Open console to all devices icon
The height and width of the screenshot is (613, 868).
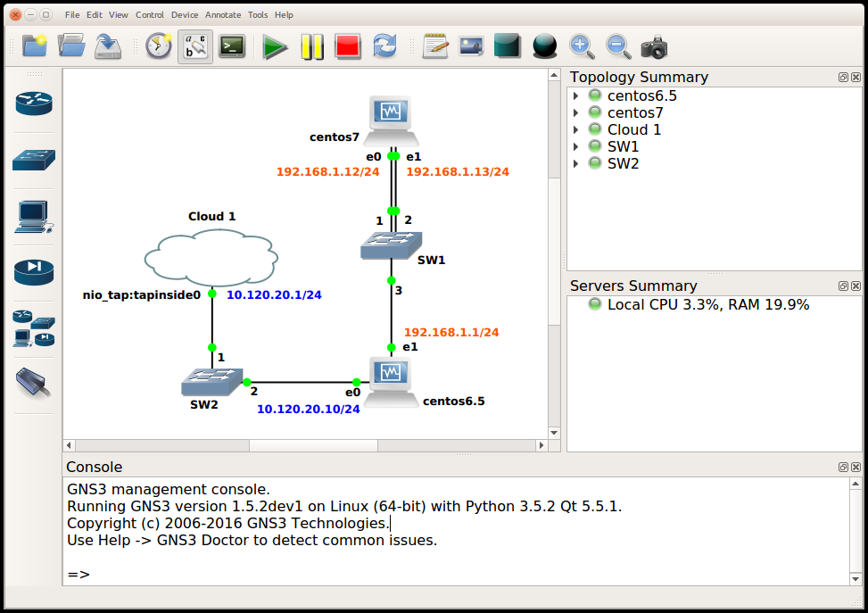pyautogui.click(x=232, y=46)
